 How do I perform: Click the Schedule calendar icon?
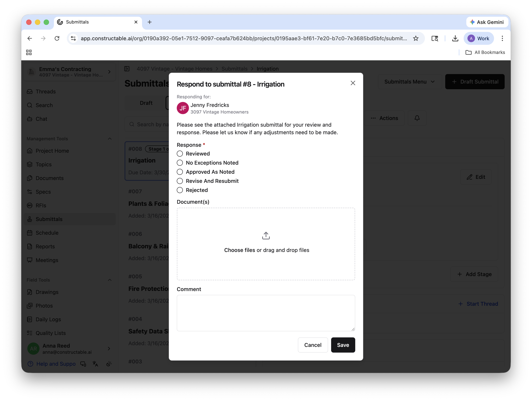pyautogui.click(x=30, y=233)
